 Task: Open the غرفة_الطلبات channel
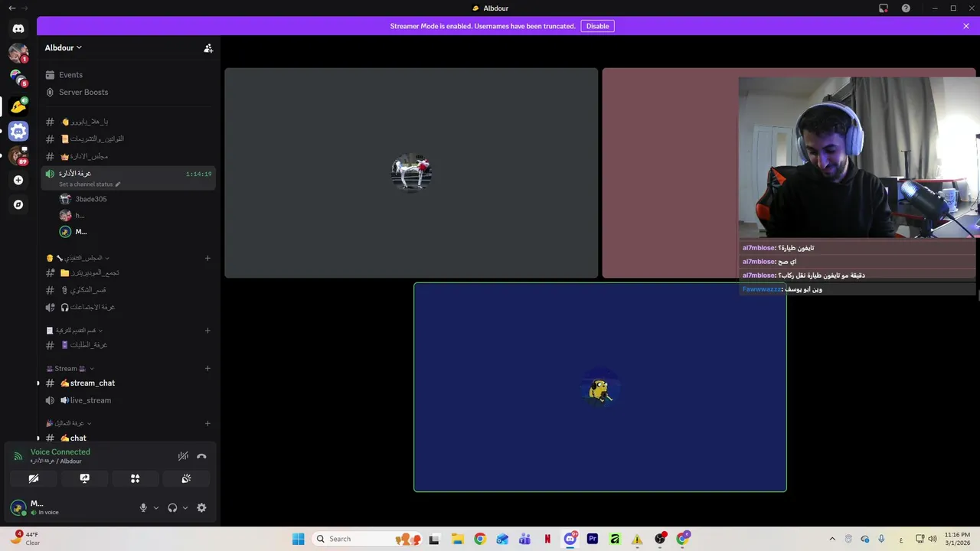click(x=129, y=345)
